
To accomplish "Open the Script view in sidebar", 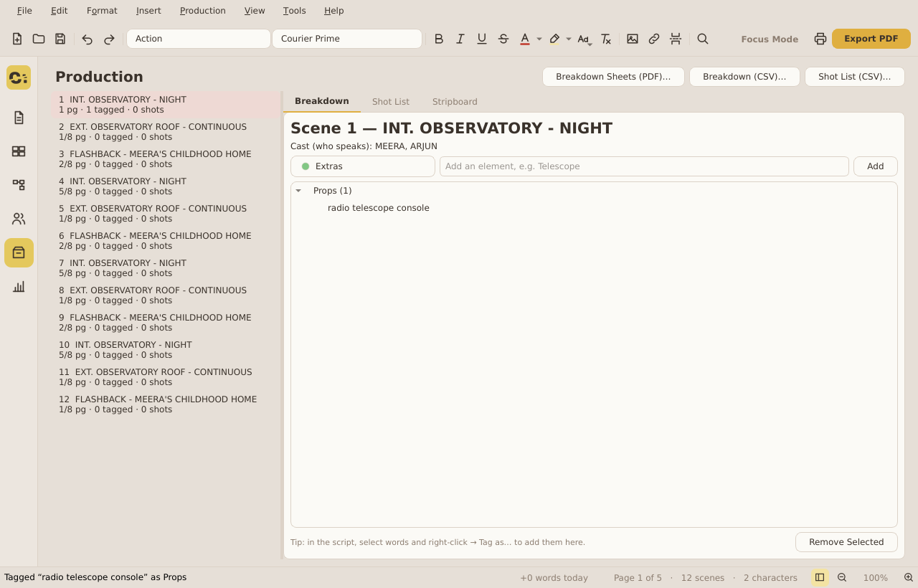I will pyautogui.click(x=19, y=118).
